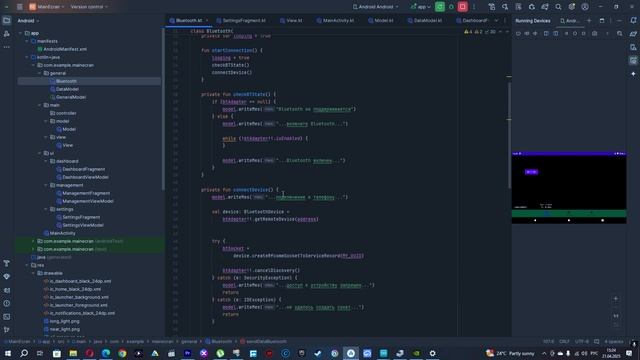Open IDE settings gear in the toolbar
Screen dimensions: 640x360
click(571, 7)
